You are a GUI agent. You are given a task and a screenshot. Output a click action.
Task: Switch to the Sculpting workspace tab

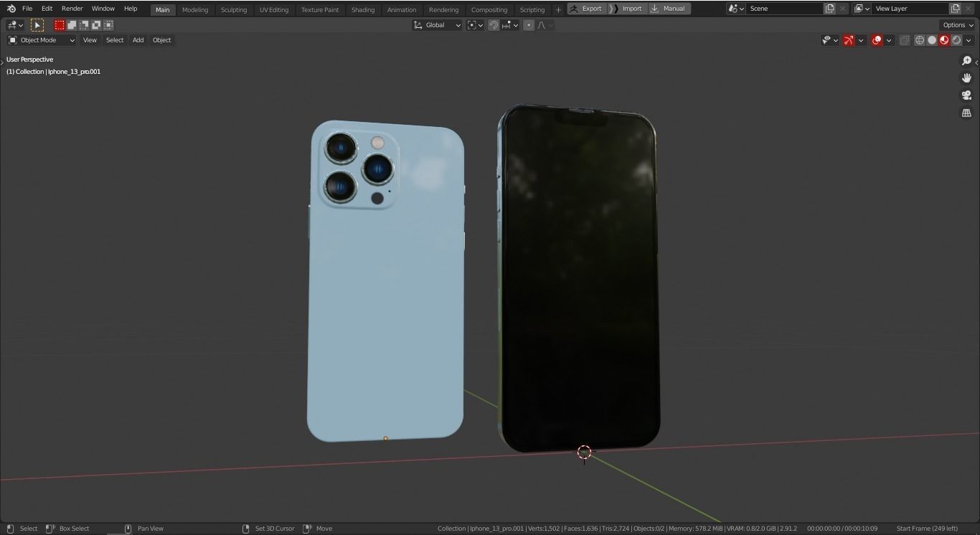[x=234, y=10]
